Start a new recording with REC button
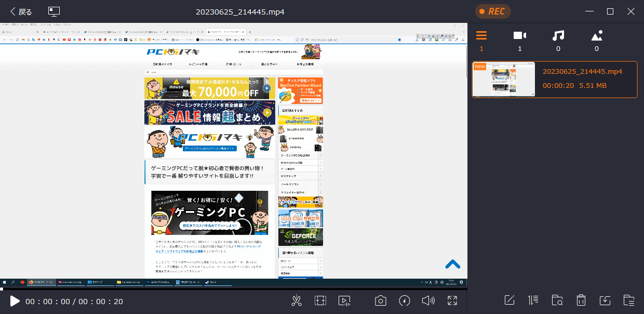 tap(493, 11)
